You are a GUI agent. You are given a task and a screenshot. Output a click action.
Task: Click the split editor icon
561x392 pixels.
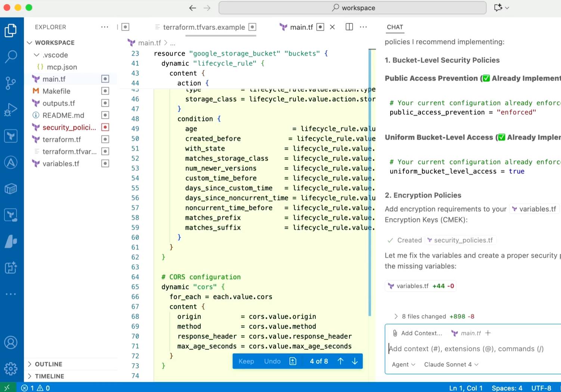[349, 27]
